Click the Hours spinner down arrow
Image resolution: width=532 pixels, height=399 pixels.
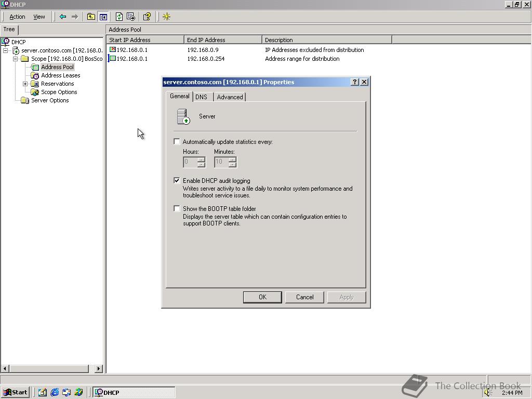point(201,165)
